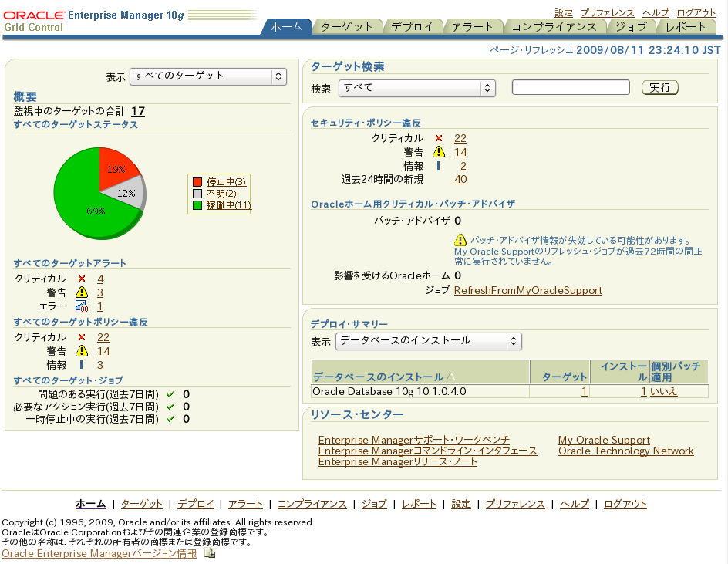
Task: Switch to the アラート tab
Action: click(x=472, y=27)
